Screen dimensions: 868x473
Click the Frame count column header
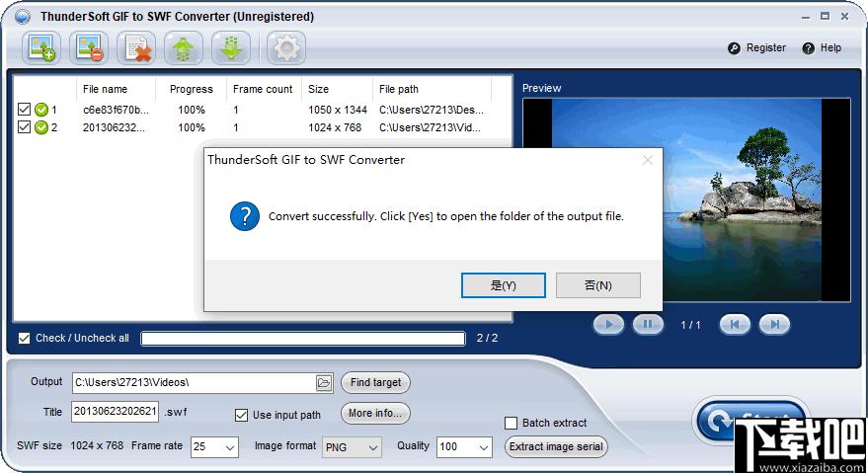coord(263,89)
